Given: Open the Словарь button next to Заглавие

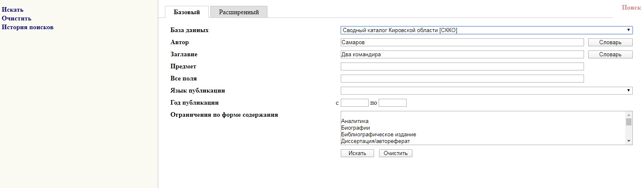Looking at the screenshot, I should point(610,54).
